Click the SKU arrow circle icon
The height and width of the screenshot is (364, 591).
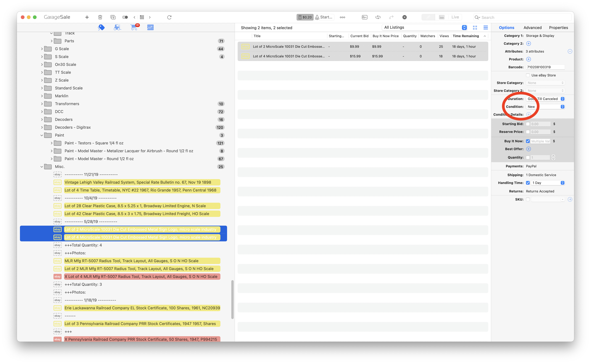pyautogui.click(x=570, y=199)
